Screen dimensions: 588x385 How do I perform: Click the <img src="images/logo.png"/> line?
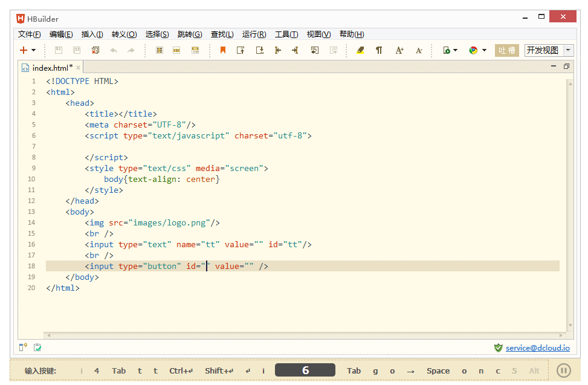click(152, 222)
